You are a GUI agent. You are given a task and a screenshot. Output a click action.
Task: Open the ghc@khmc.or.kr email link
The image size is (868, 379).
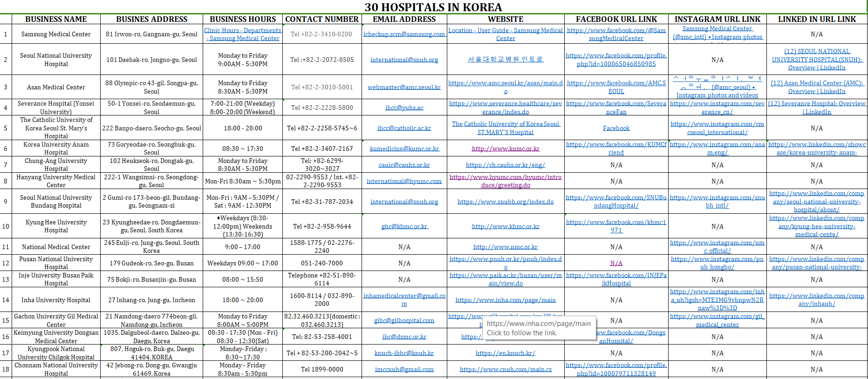tap(404, 226)
